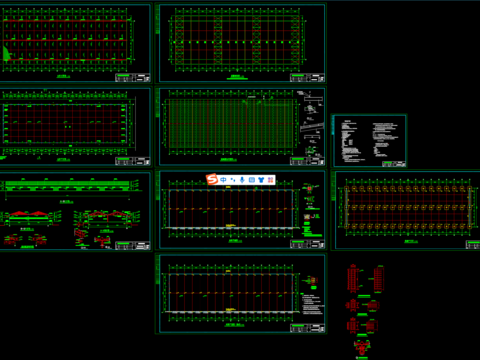Viewport: 480px width, 360px height.
Task: Click the title block of the design notes sheet
Action: click(x=394, y=164)
